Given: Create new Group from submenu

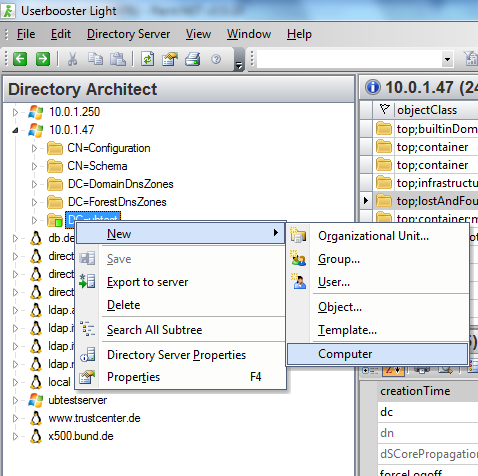Looking at the screenshot, I should [378, 259].
